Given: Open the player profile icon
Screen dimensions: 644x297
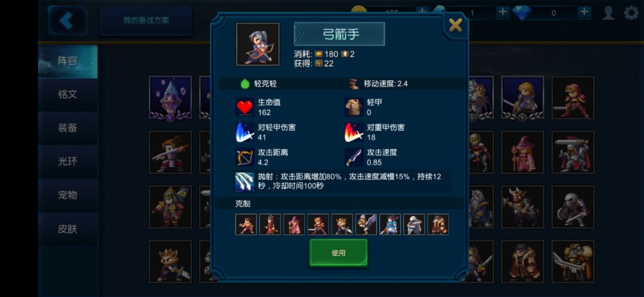Looking at the screenshot, I should (608, 13).
